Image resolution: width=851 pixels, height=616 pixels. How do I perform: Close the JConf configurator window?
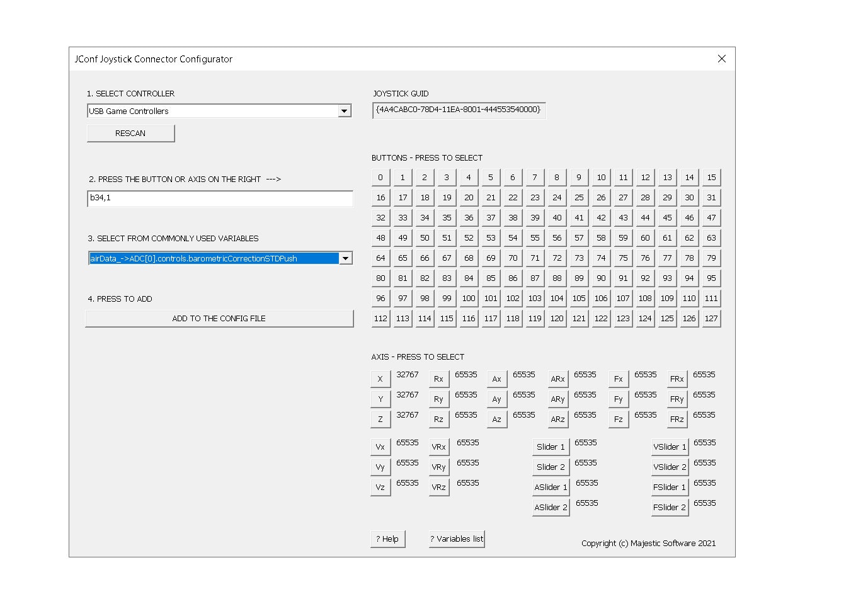722,59
